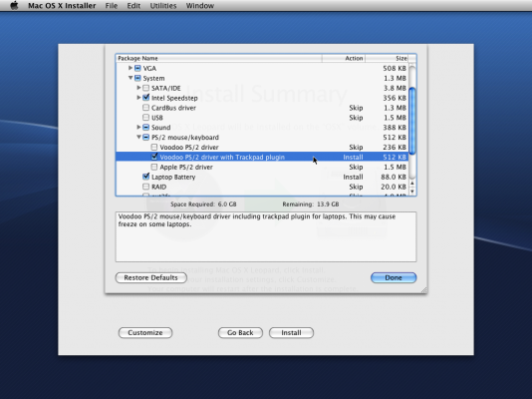This screenshot has height=399, width=532.
Task: Select the Intel Speedstep label
Action: (174, 98)
